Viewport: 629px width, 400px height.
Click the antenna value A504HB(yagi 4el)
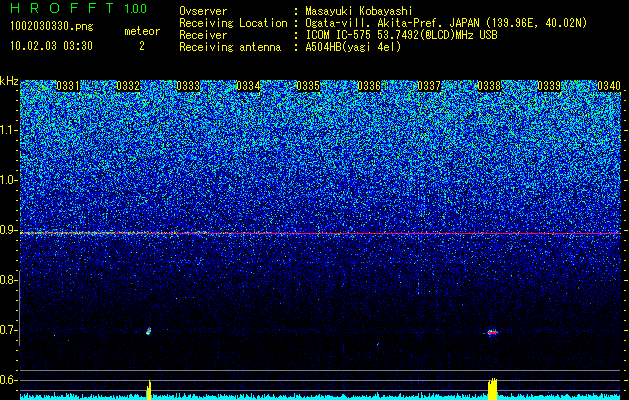353,47
